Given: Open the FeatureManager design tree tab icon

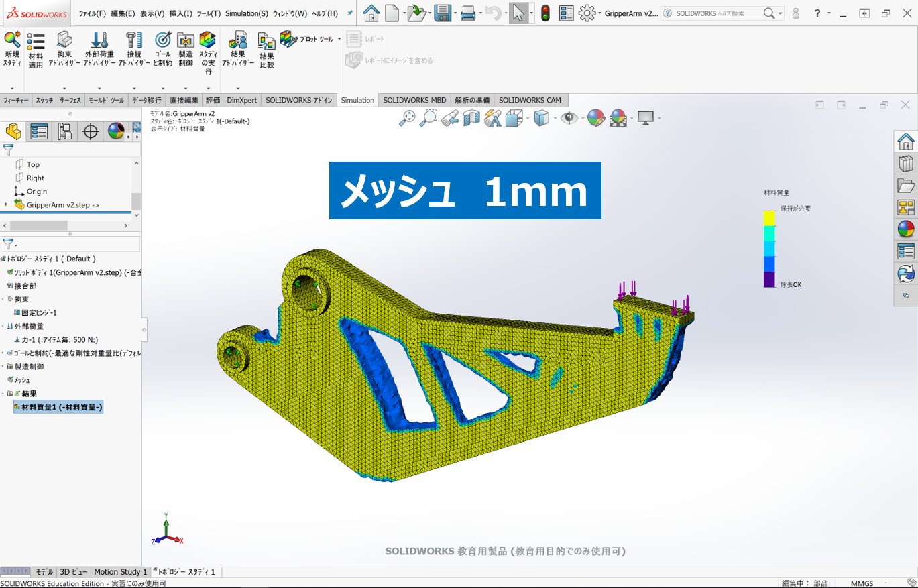Looking at the screenshot, I should point(13,131).
